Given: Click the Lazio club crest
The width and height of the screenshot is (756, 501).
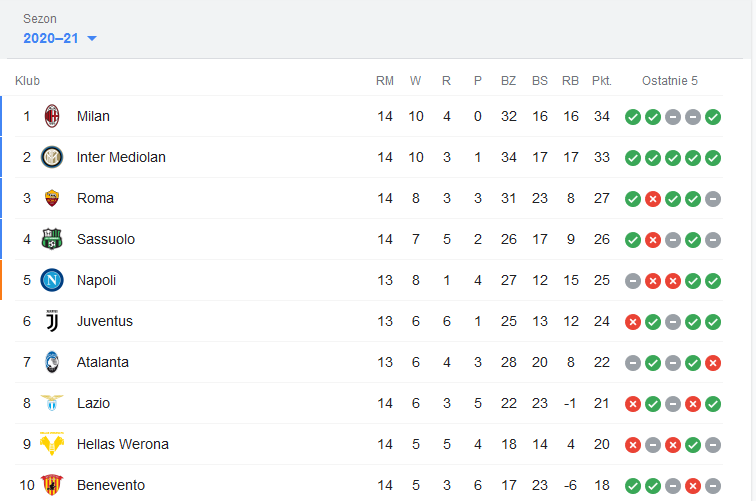Looking at the screenshot, I should (x=52, y=403).
